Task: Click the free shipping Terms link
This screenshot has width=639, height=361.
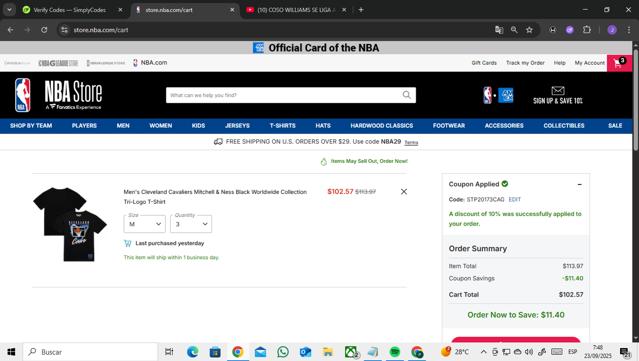Action: pos(411,142)
